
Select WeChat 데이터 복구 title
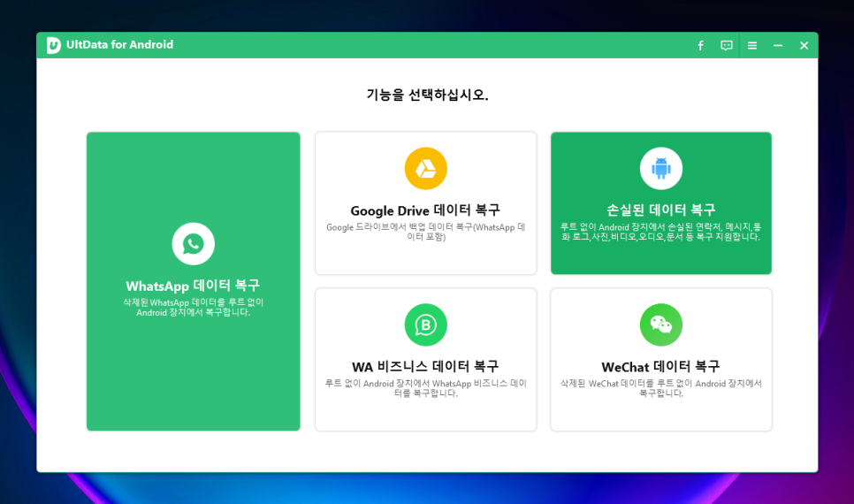660,366
